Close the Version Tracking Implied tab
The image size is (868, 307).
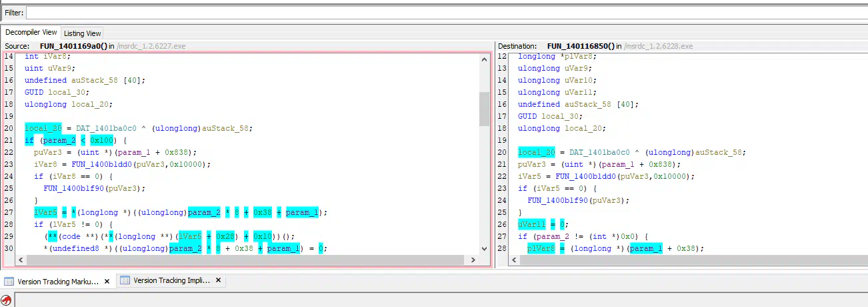(218, 280)
